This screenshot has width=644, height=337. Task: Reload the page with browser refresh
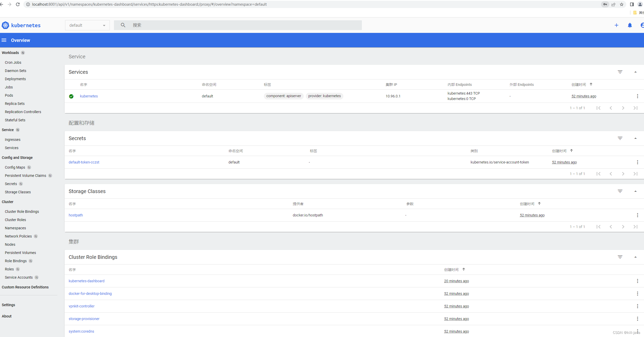[18, 4]
